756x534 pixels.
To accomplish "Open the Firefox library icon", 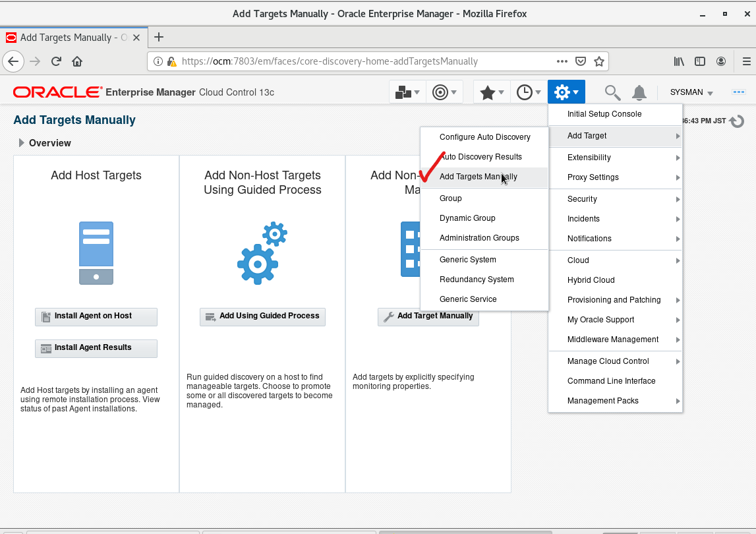I will 679,61.
